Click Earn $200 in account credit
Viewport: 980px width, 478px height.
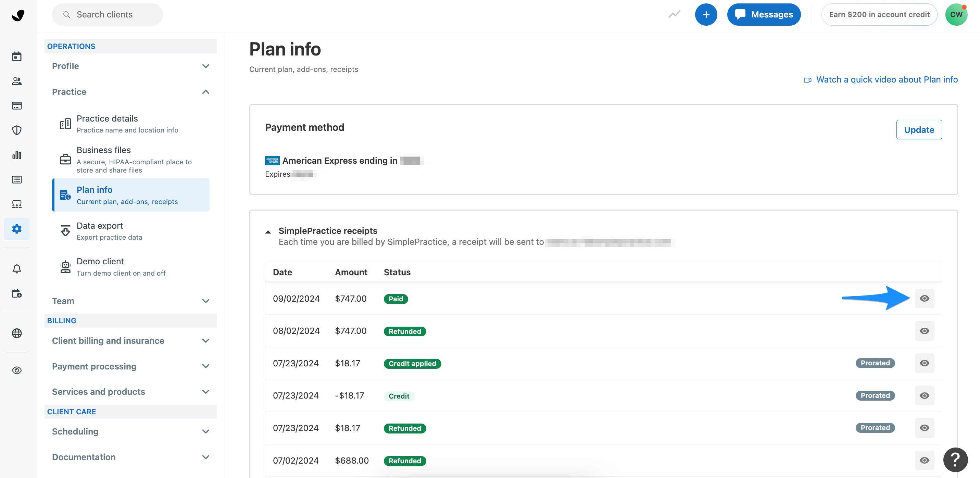(x=879, y=14)
